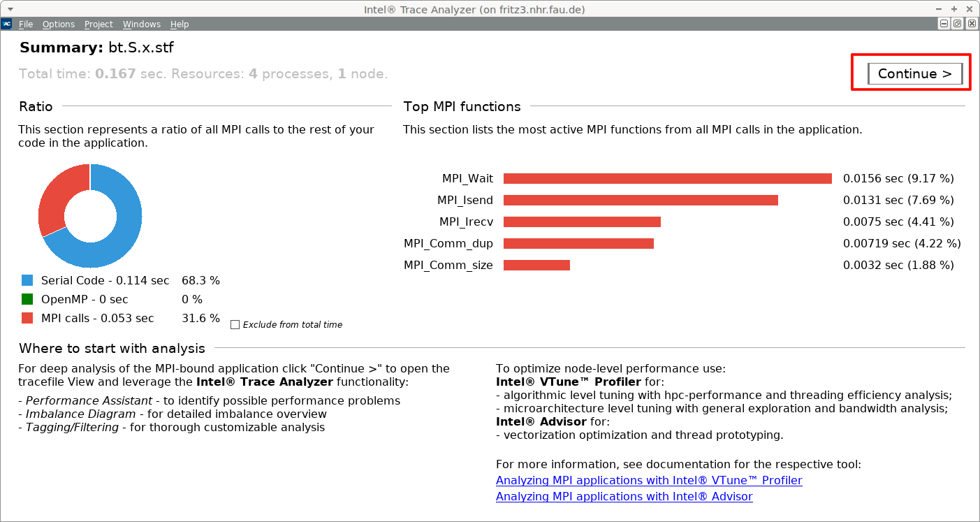Click the value 0.0131 sec (7.69 %)
The image size is (980, 522).
click(898, 200)
